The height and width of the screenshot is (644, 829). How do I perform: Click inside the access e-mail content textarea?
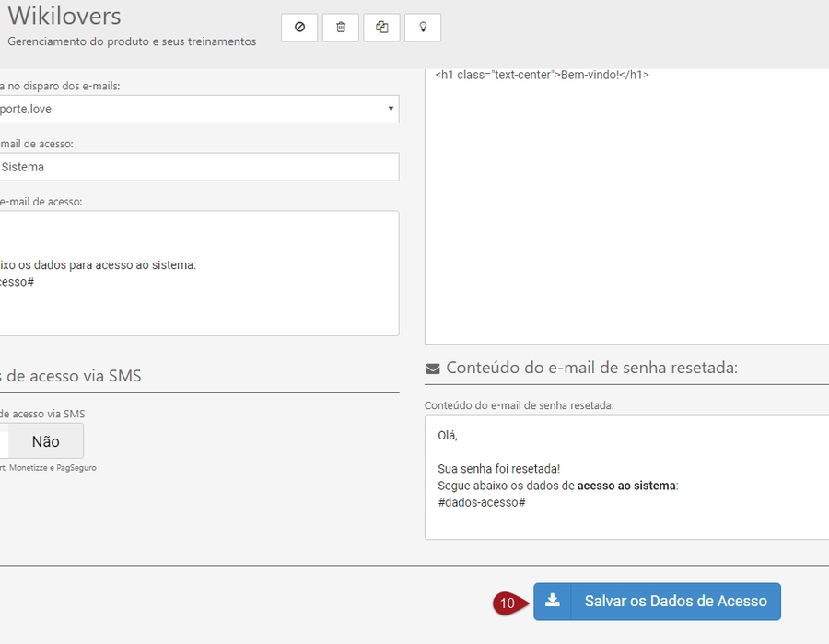click(x=198, y=304)
